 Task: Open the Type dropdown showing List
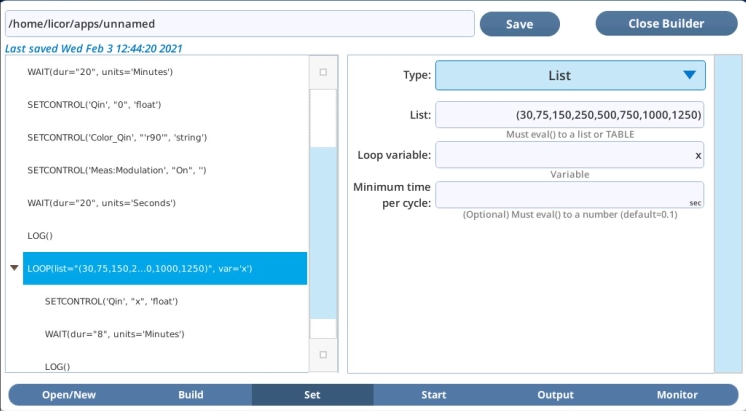pos(570,75)
